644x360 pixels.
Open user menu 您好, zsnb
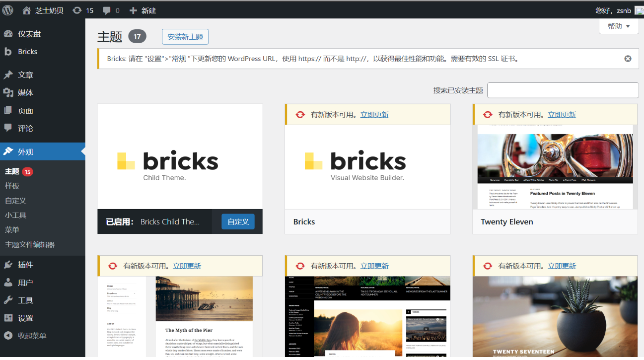point(613,10)
